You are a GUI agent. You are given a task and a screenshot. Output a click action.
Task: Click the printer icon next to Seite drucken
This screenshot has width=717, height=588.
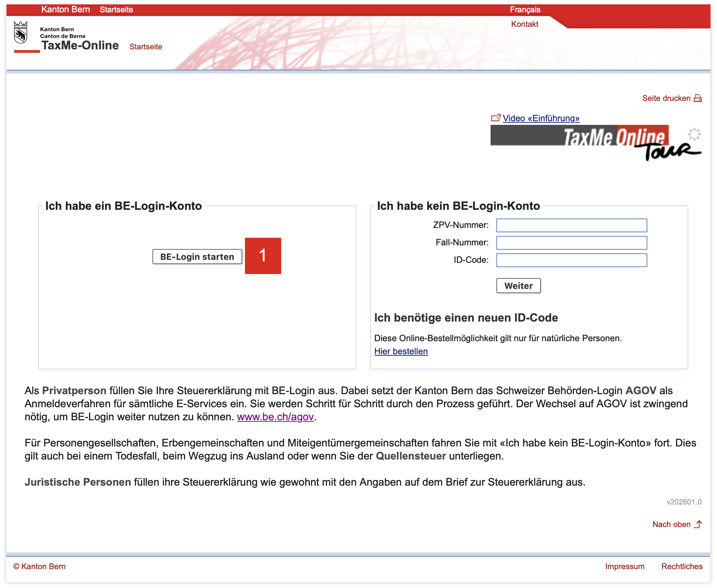697,98
